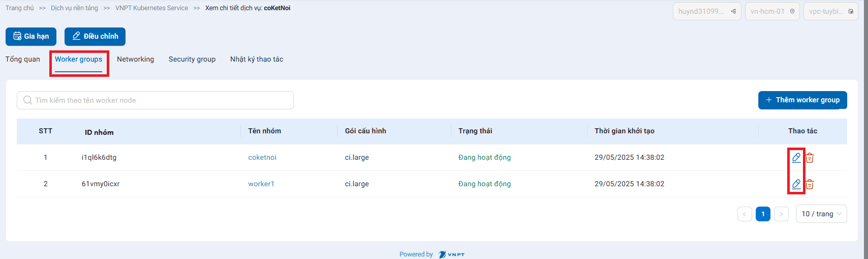Click the VNPT Kubernetes Service breadcrumb
Screen dimensions: 868x259
(151, 8)
